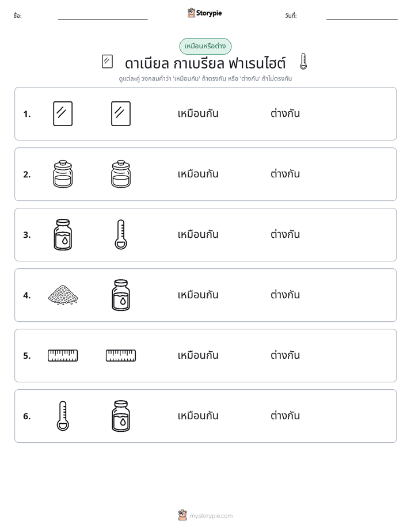Click the thermometer icon beside the title

pyautogui.click(x=303, y=62)
